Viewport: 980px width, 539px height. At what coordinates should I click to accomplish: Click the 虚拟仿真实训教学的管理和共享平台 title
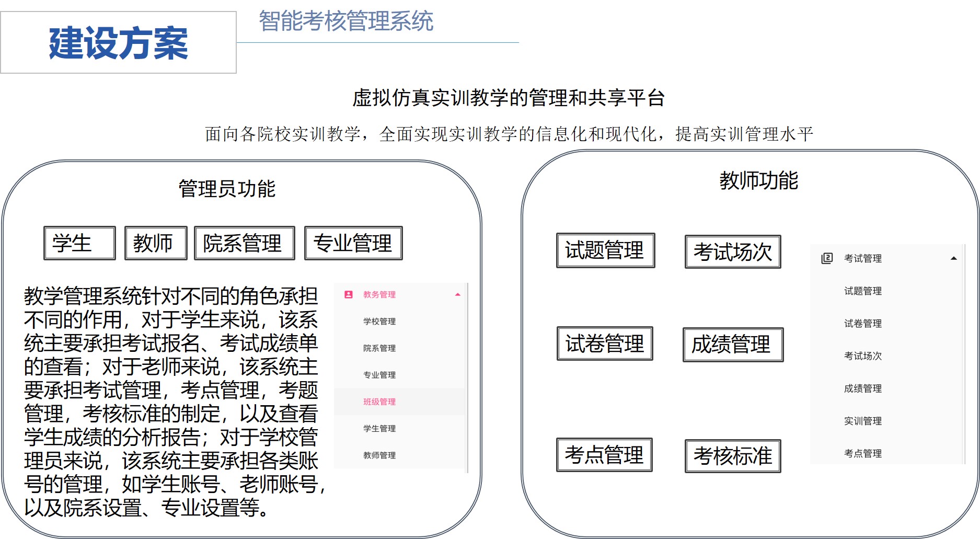[508, 98]
